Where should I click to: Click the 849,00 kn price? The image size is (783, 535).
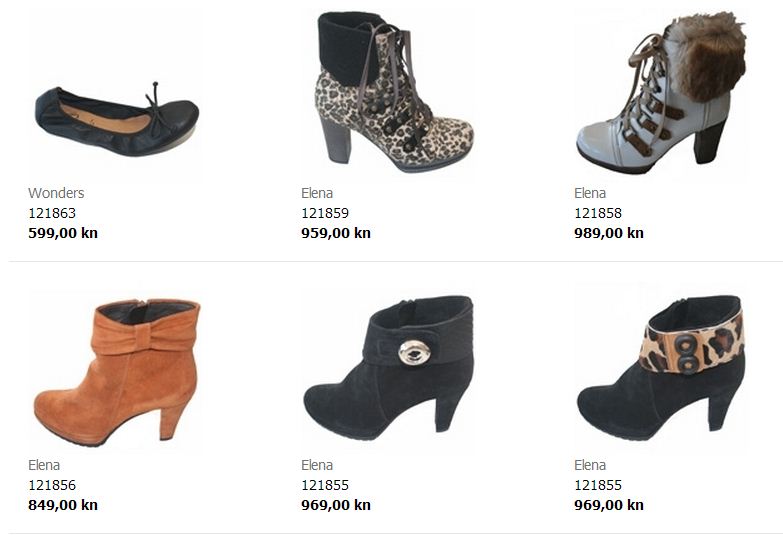pyautogui.click(x=63, y=505)
